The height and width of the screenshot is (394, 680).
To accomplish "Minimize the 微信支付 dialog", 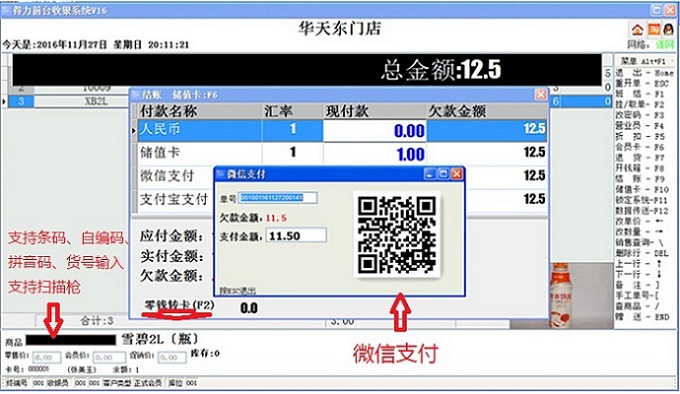I will pos(430,174).
